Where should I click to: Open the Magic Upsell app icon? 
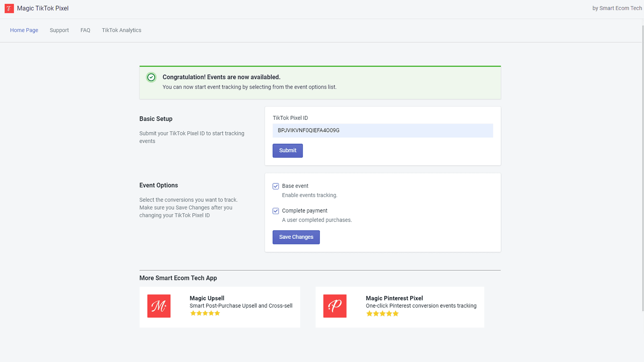click(159, 306)
